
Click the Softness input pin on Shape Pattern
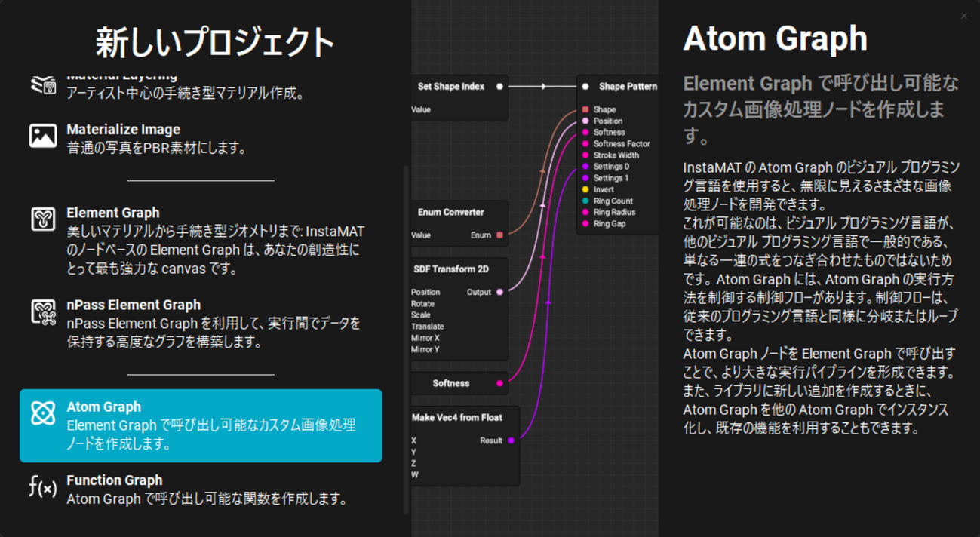pos(585,132)
